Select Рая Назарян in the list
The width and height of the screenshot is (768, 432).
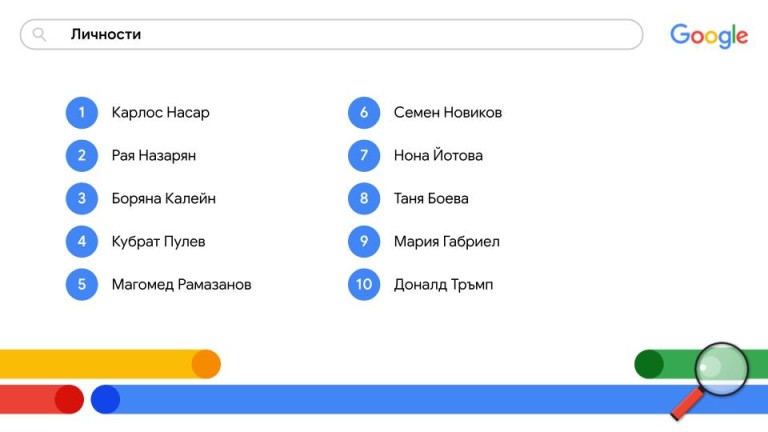pyautogui.click(x=154, y=156)
